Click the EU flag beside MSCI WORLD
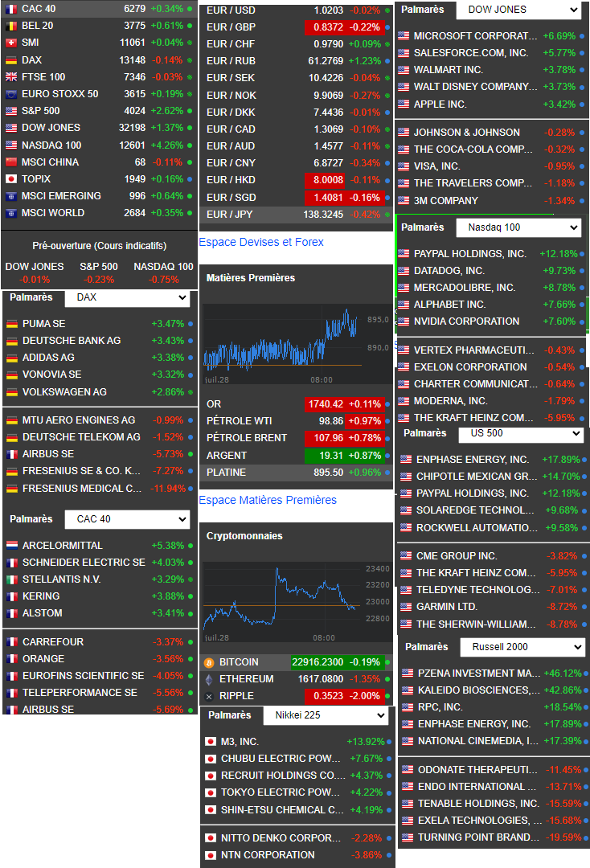The height and width of the screenshot is (868, 590). click(11, 213)
